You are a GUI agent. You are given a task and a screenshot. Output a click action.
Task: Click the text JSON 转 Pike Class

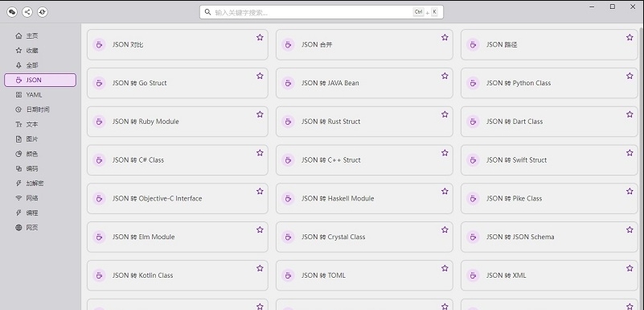click(515, 199)
